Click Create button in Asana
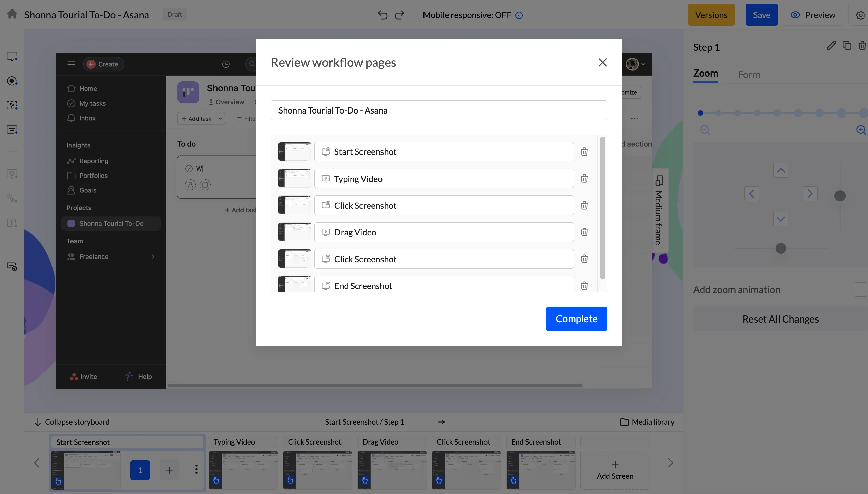The height and width of the screenshot is (494, 868). pos(103,64)
